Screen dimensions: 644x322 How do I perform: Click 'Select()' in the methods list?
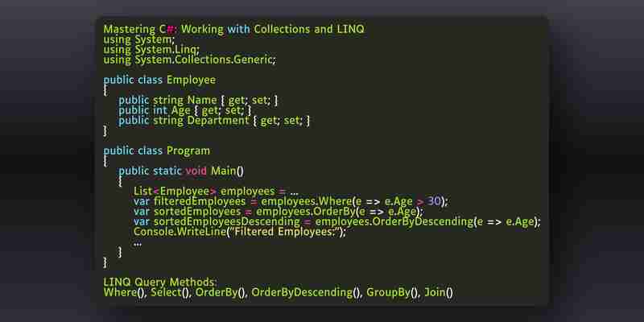[171, 293]
